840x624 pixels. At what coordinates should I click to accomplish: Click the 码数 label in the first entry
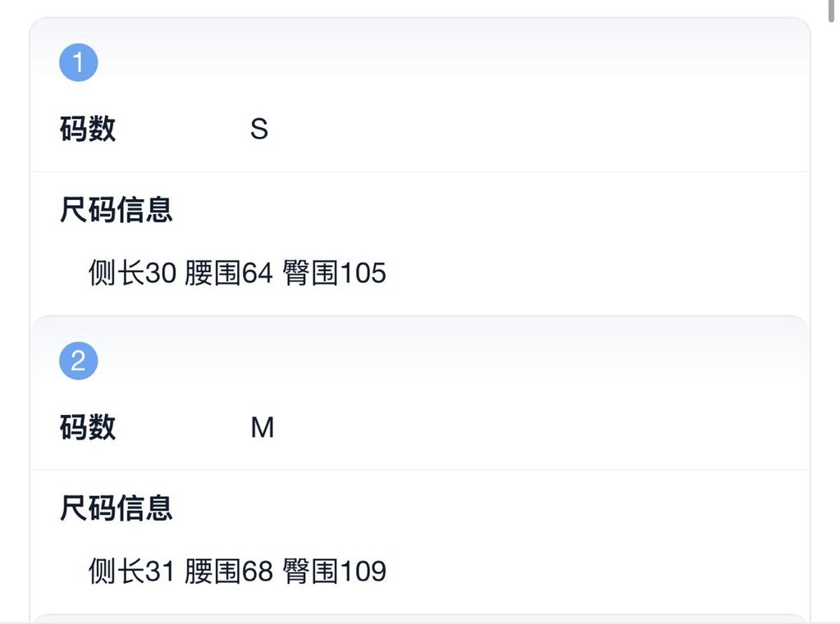(x=87, y=129)
